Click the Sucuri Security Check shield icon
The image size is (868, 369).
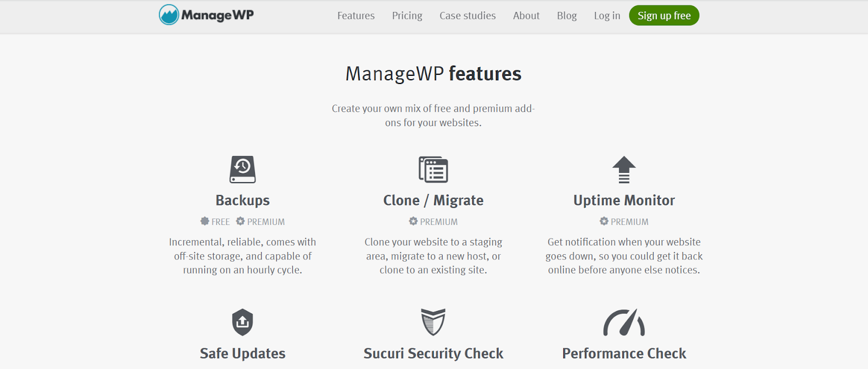coord(433,322)
